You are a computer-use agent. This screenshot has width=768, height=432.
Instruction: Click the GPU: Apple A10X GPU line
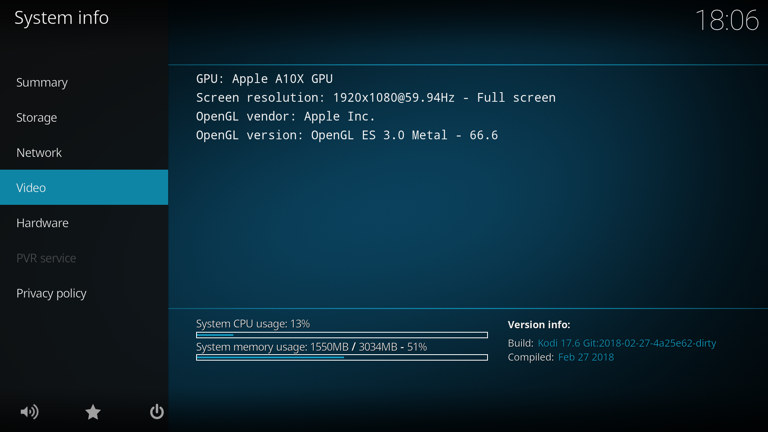tap(264, 79)
